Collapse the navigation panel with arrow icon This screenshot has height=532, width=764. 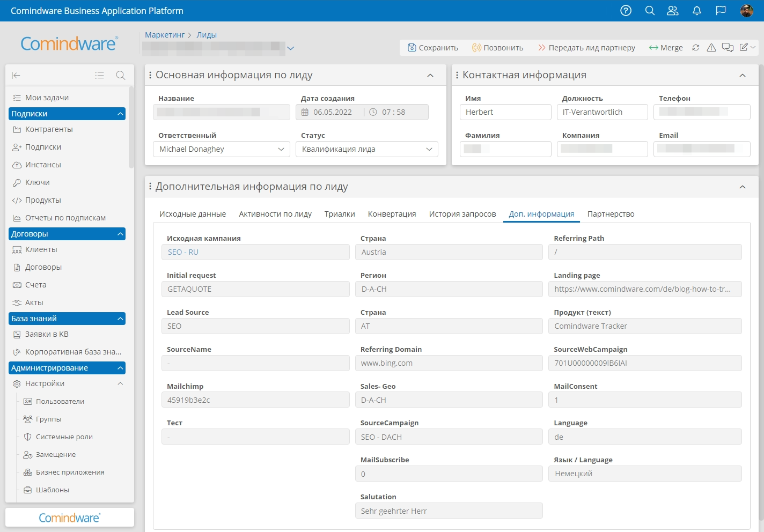(16, 75)
